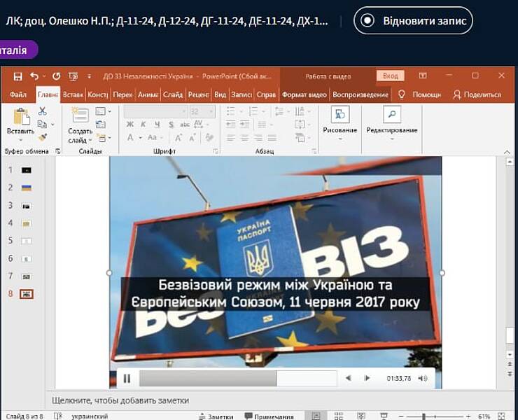Click the Помощник lightbulb search

pos(420,94)
